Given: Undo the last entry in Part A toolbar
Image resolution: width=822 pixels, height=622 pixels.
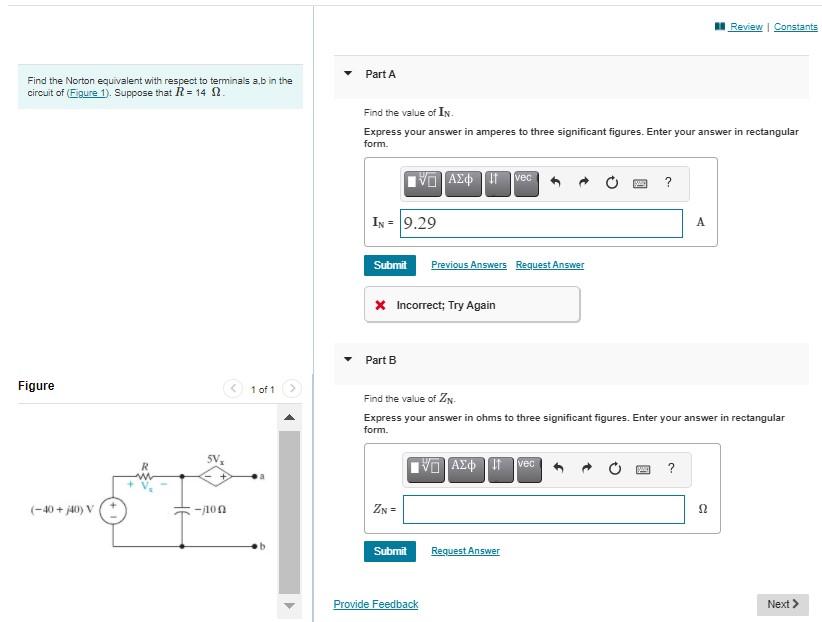Looking at the screenshot, I should point(558,183).
